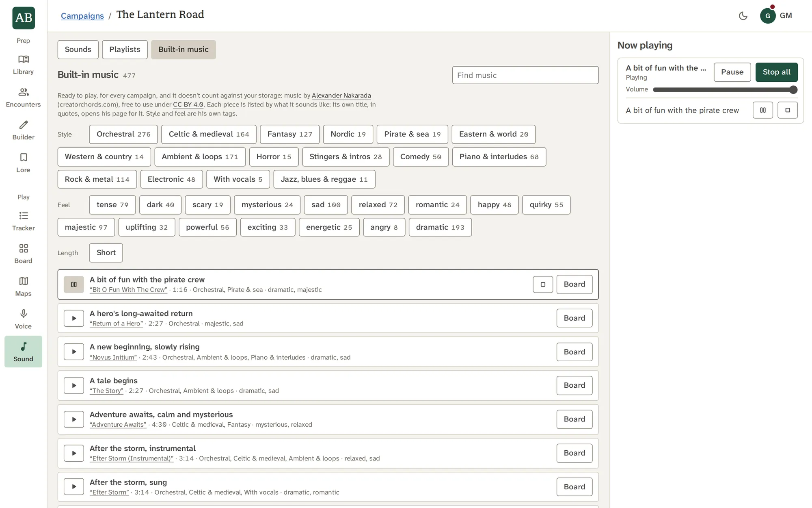Screen dimensions: 812x508
Task: Open the Builder pencil icon
Action: point(23,130)
